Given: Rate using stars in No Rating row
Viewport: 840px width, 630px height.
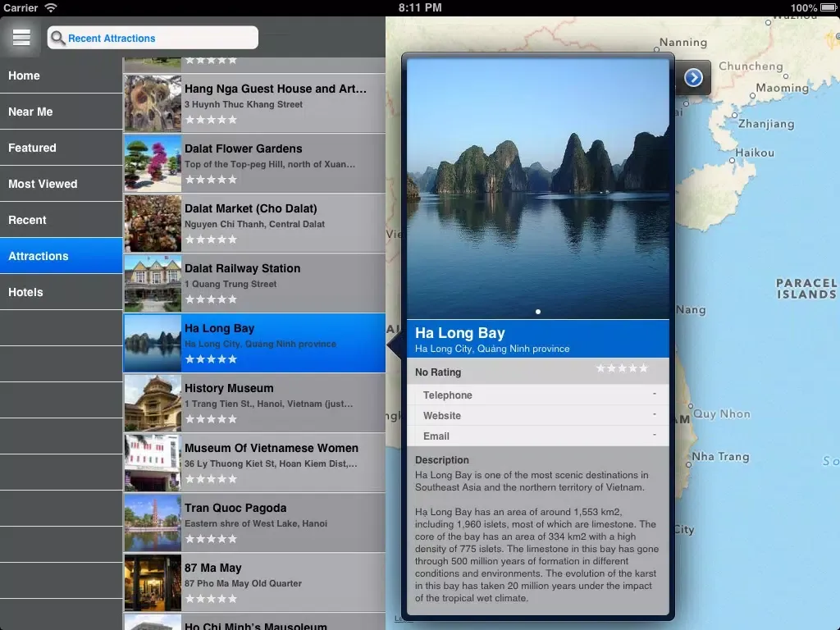Looking at the screenshot, I should coord(622,368).
